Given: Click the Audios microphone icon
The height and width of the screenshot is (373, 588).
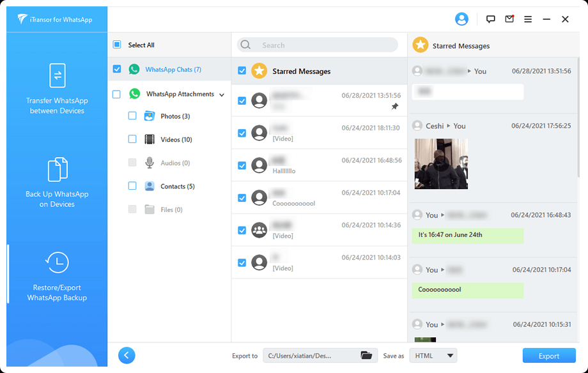Looking at the screenshot, I should pos(150,163).
